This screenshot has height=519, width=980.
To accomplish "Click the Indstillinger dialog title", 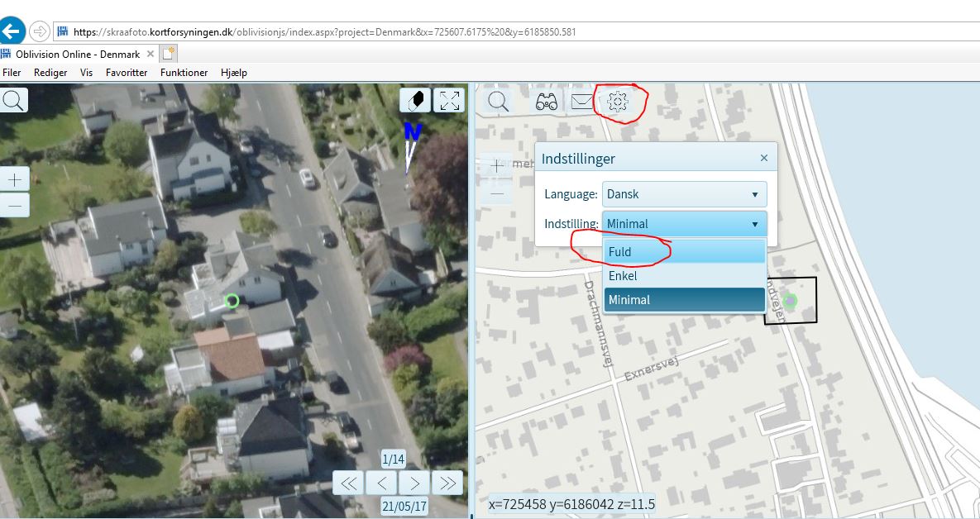I will tap(578, 159).
